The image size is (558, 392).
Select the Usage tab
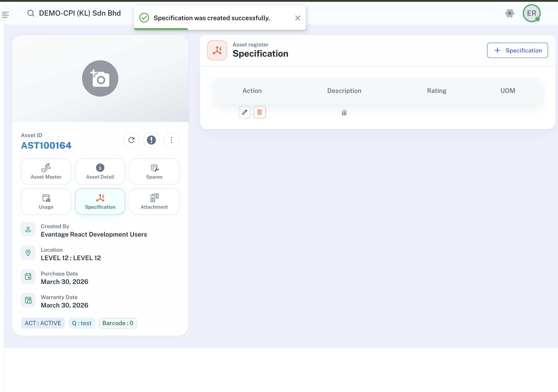[46, 201]
